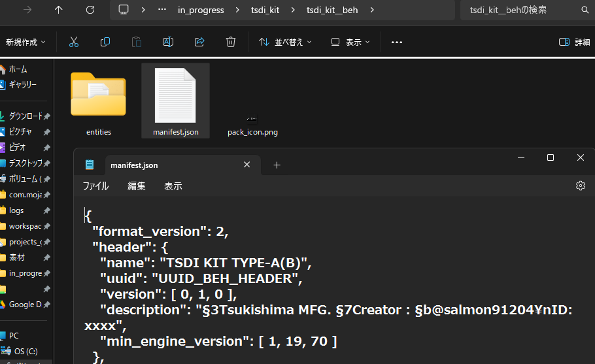Click the tsdi_kit breadcrumb segment
Screen dimensions: 595x364
[x=265, y=10]
